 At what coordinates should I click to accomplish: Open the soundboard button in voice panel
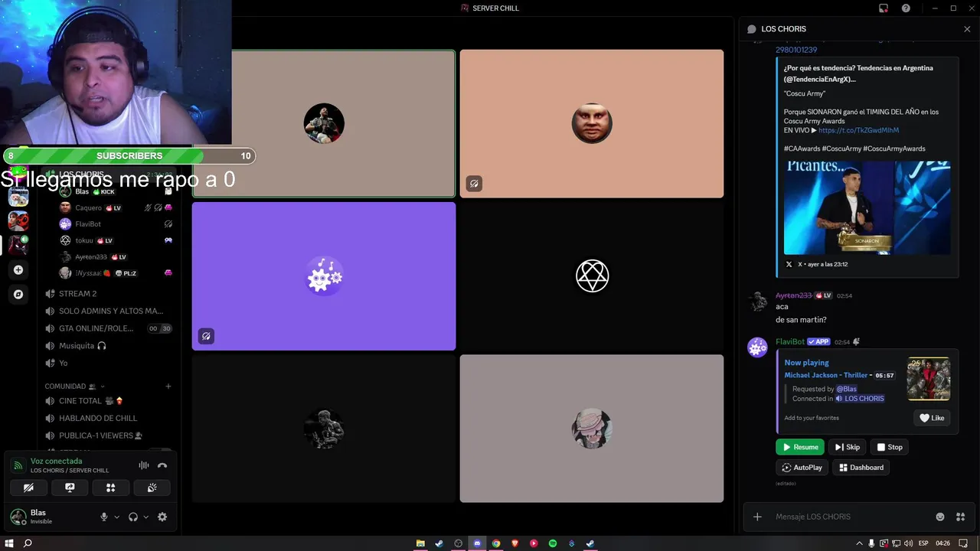tap(152, 487)
